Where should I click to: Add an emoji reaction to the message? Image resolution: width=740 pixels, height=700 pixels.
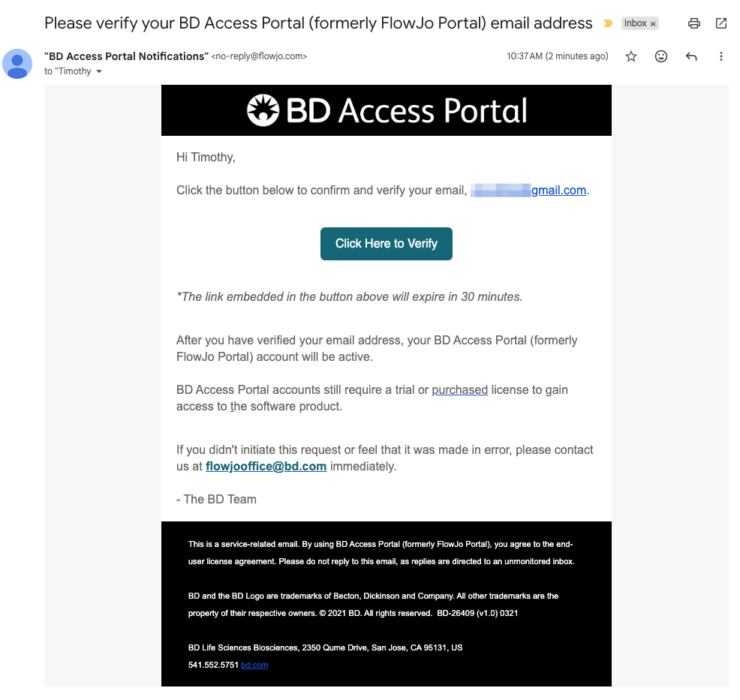[x=661, y=56]
